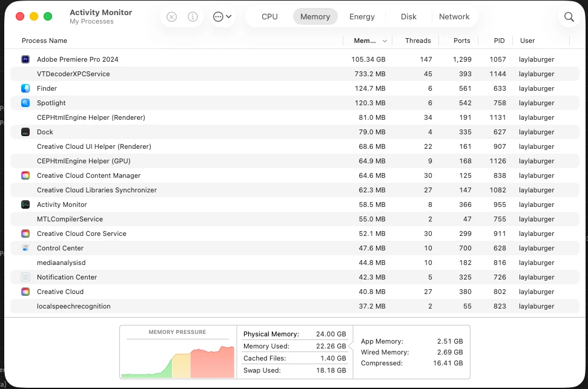Sort by Threads column header
Image resolution: width=588 pixels, height=389 pixels.
pyautogui.click(x=418, y=41)
